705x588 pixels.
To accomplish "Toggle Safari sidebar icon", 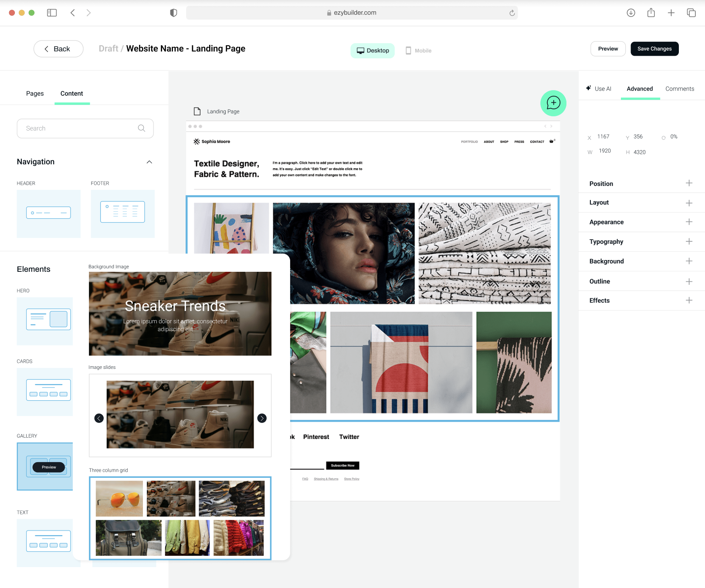I will click(x=52, y=13).
